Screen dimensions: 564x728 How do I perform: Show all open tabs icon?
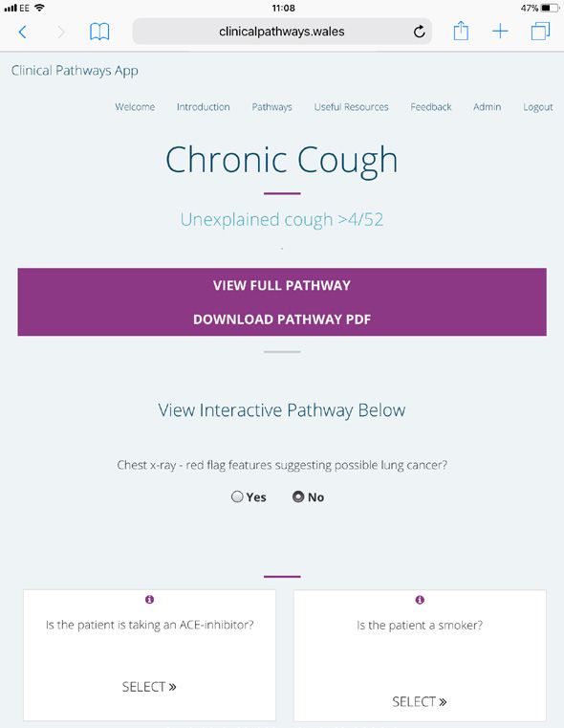click(x=540, y=32)
